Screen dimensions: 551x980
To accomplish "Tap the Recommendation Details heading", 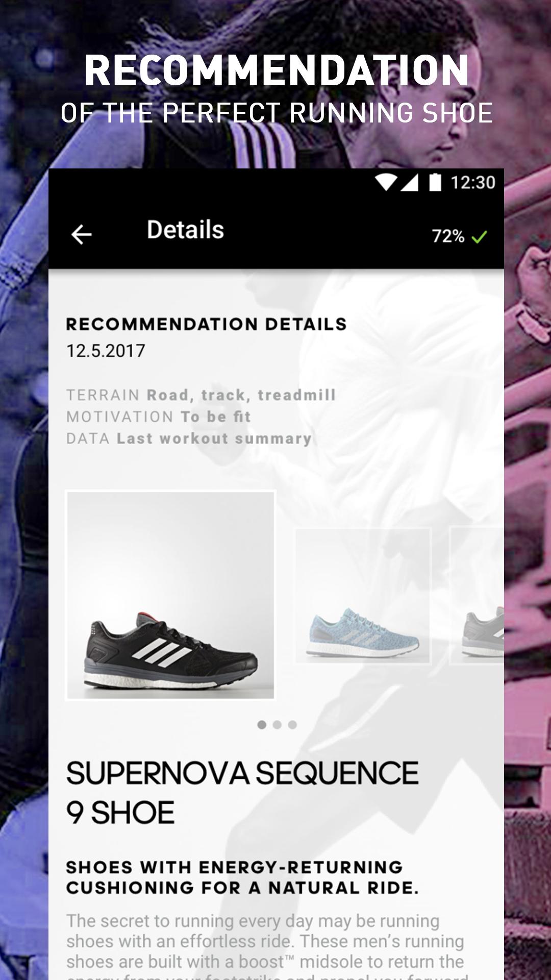I will [207, 324].
